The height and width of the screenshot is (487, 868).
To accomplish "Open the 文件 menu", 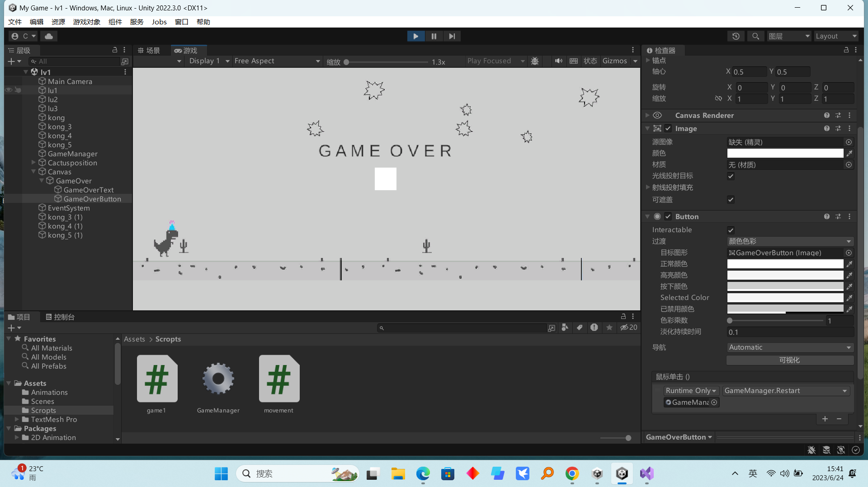I will coord(15,22).
